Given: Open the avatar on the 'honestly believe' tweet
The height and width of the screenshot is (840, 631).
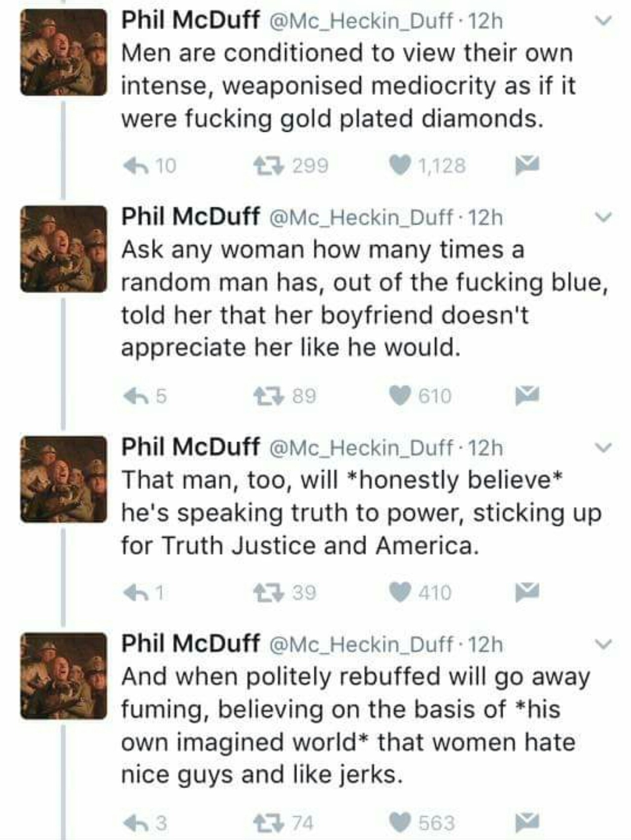Looking at the screenshot, I should (64, 479).
